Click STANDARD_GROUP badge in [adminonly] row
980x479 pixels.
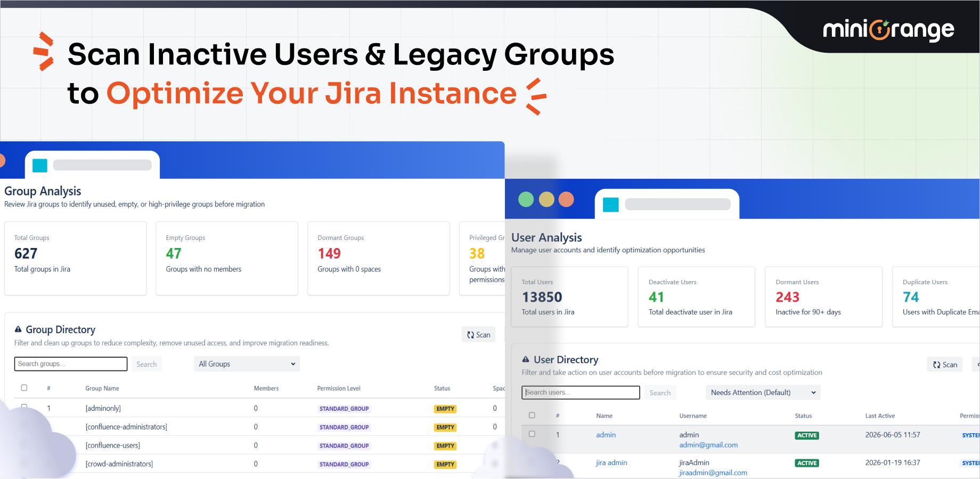[344, 409]
